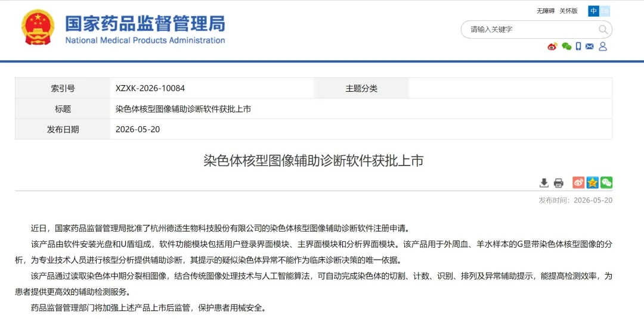Click the national emblem image

(38, 27)
